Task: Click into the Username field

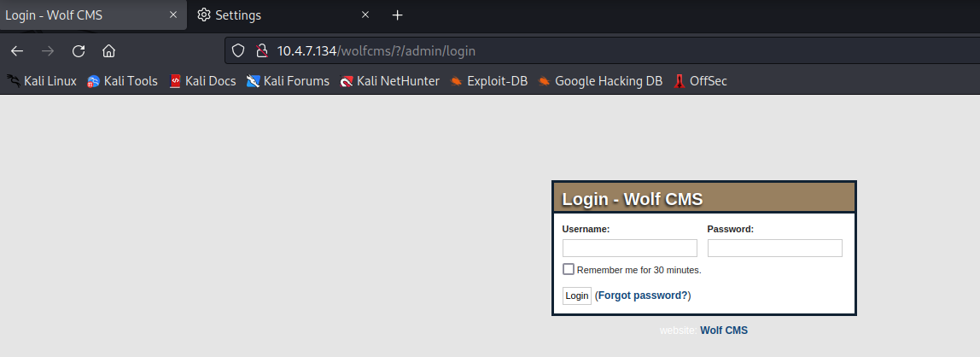Action: [x=629, y=249]
